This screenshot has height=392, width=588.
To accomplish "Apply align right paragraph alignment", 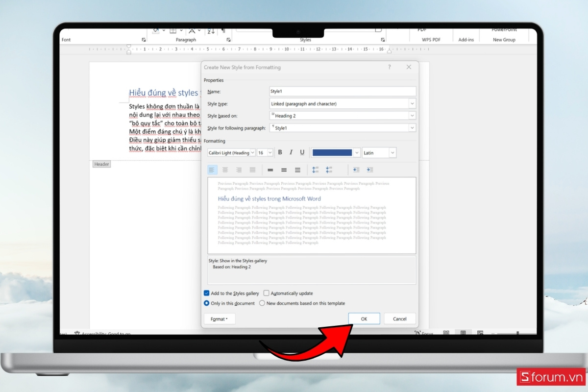I will pyautogui.click(x=239, y=170).
